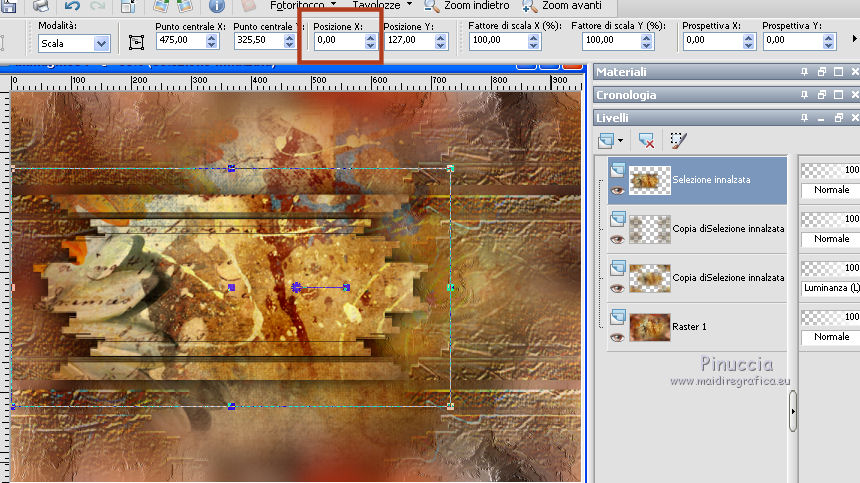Click the blue info icon
This screenshot has width=860, height=483.
point(217,6)
